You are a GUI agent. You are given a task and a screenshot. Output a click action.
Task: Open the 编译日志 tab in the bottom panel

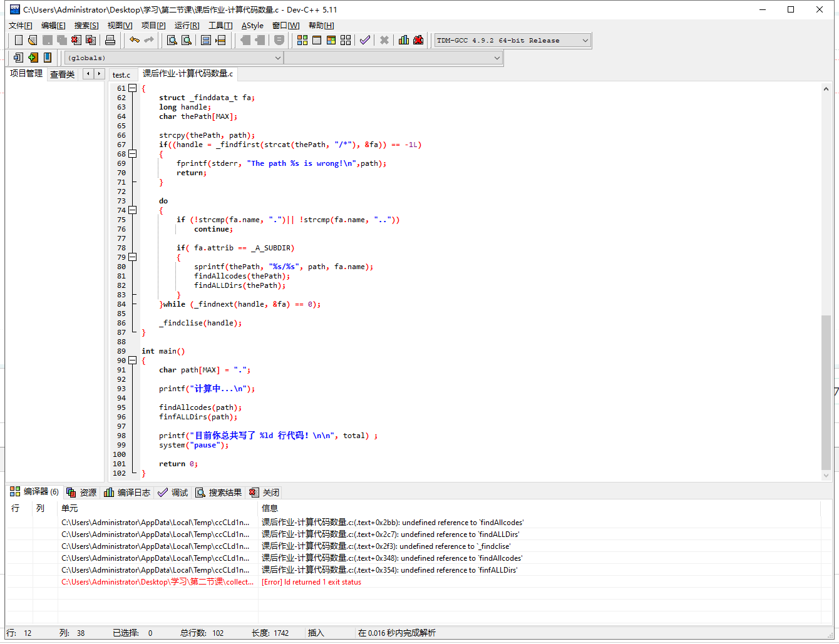pos(128,493)
